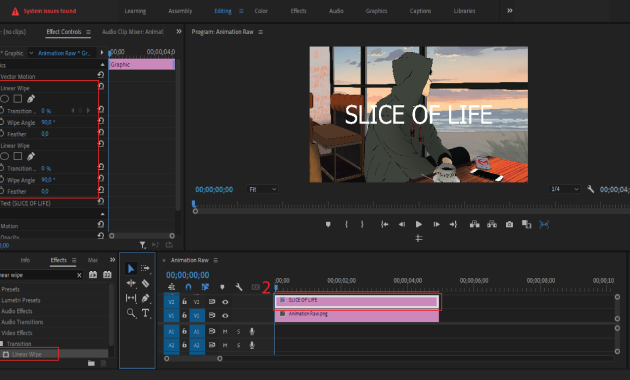The width and height of the screenshot is (630, 380).
Task: Switch to the Color workspace
Action: click(261, 11)
